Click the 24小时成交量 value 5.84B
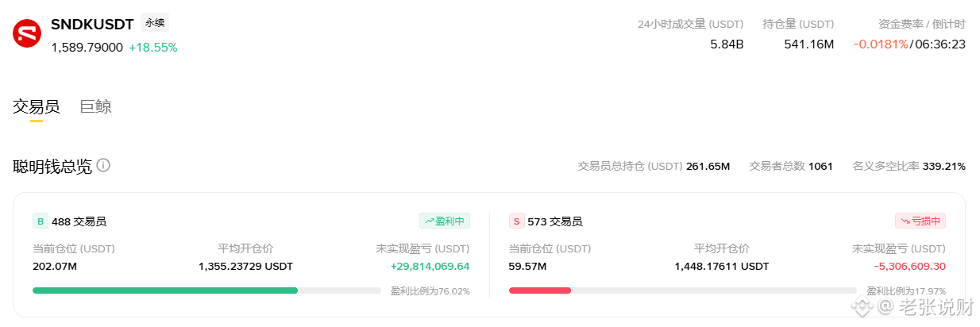 tap(727, 44)
